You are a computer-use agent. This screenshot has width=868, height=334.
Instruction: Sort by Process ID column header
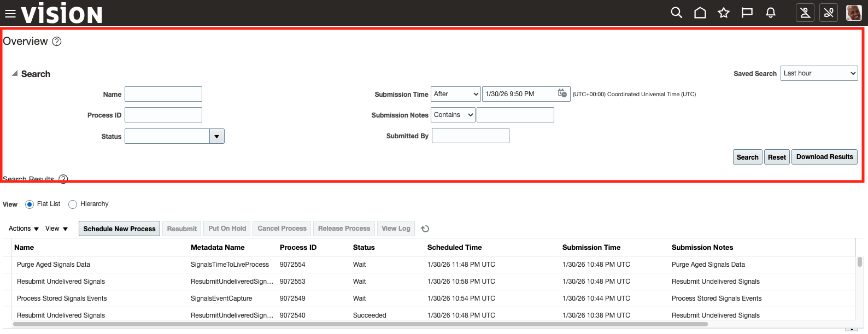(x=298, y=248)
